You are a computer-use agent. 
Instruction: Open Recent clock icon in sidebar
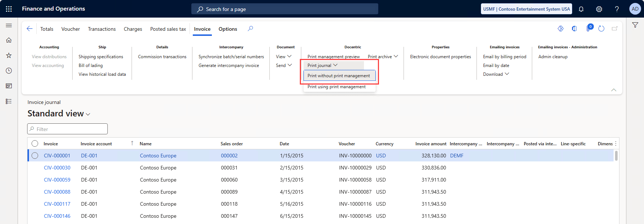coord(9,71)
